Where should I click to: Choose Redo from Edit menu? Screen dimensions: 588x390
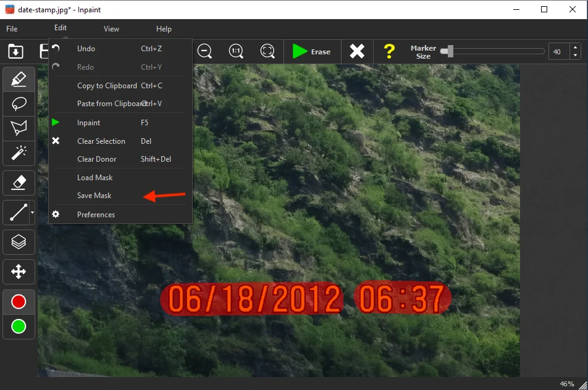coord(120,67)
